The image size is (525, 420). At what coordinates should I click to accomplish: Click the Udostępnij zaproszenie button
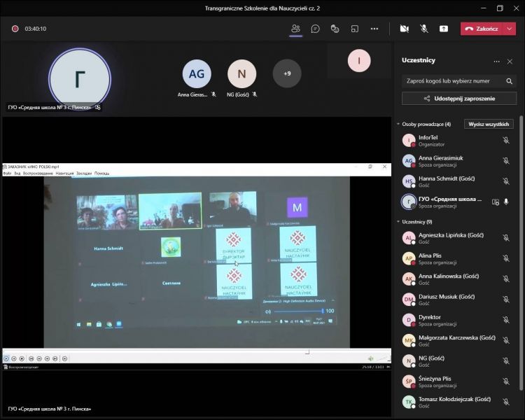(459, 99)
